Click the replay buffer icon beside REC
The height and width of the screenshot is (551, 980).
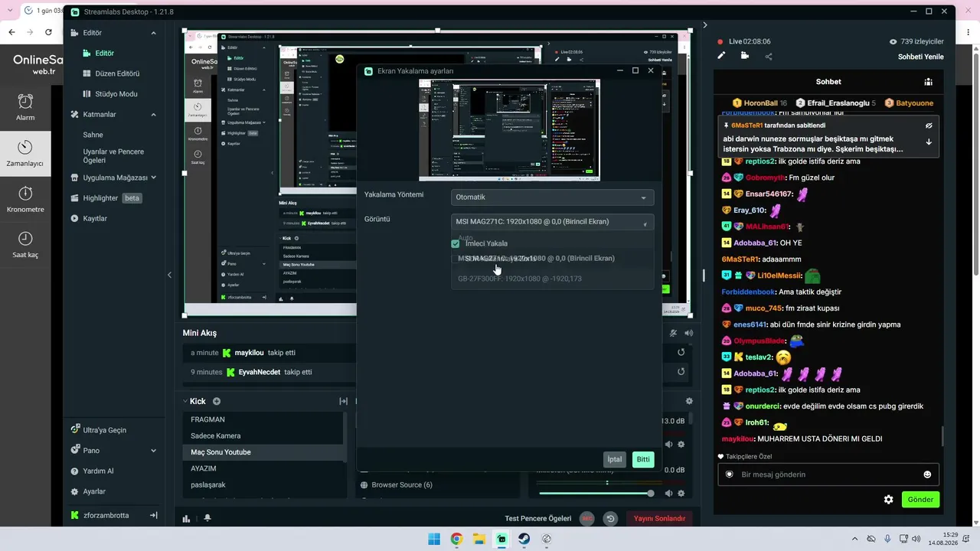click(610, 518)
